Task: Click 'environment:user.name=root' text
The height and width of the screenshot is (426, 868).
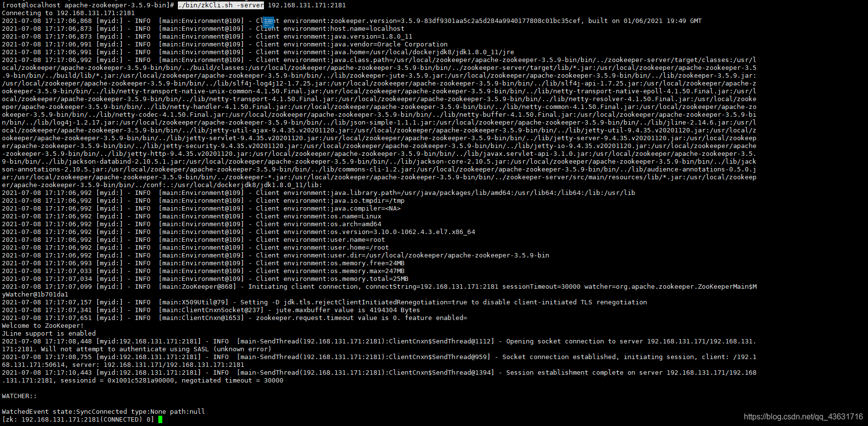Action: 334,240
